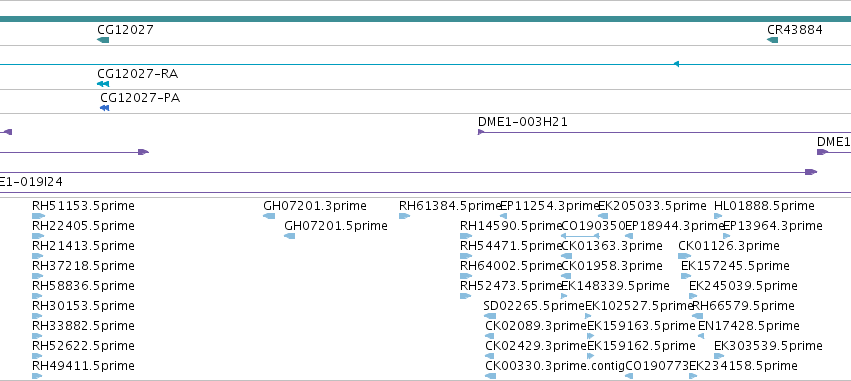This screenshot has width=851, height=381.
Task: Click the DME1-003H21 start arrow marker
Action: point(481,132)
